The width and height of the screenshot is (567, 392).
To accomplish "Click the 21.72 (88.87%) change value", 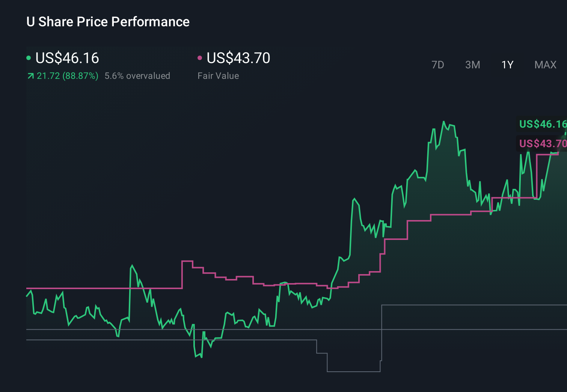I will coord(67,75).
